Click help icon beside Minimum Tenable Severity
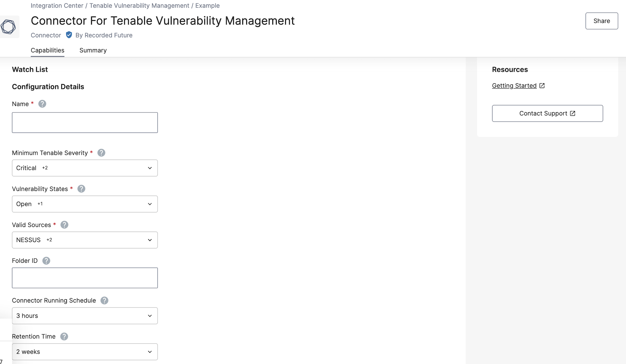Viewport: 626px width, 364px height. [x=101, y=153]
